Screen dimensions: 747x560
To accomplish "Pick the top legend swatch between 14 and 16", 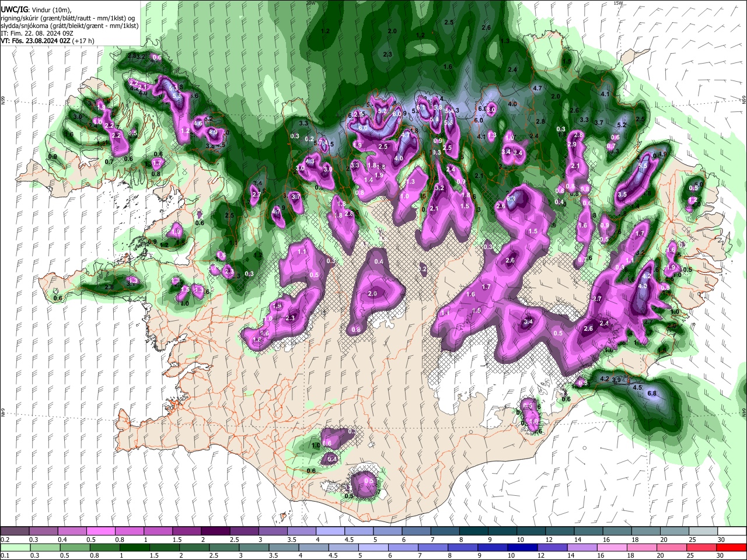I will (589, 531).
